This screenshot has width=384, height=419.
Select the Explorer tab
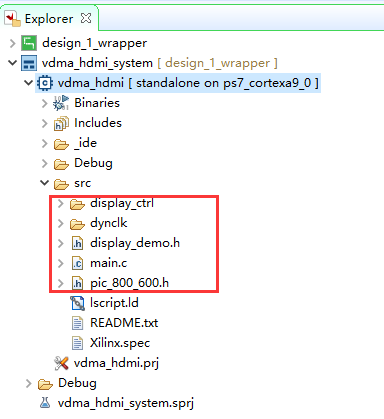[x=49, y=19]
